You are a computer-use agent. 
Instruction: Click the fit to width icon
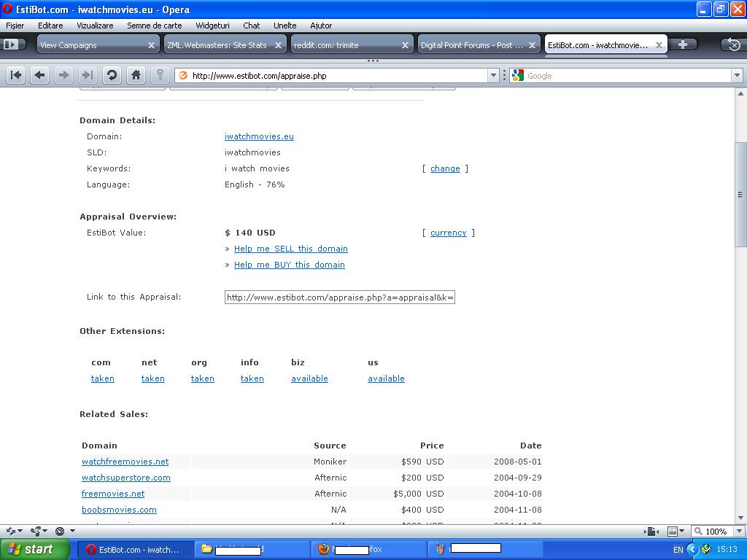(651, 531)
